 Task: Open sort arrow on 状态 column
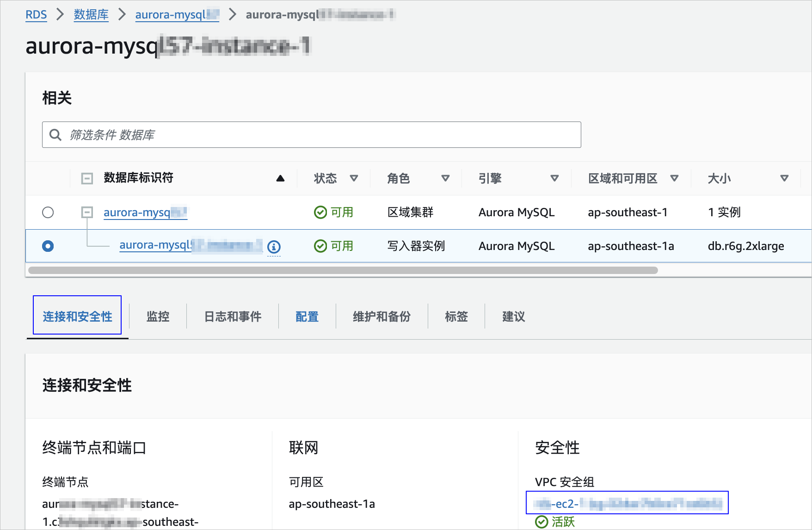tap(354, 178)
